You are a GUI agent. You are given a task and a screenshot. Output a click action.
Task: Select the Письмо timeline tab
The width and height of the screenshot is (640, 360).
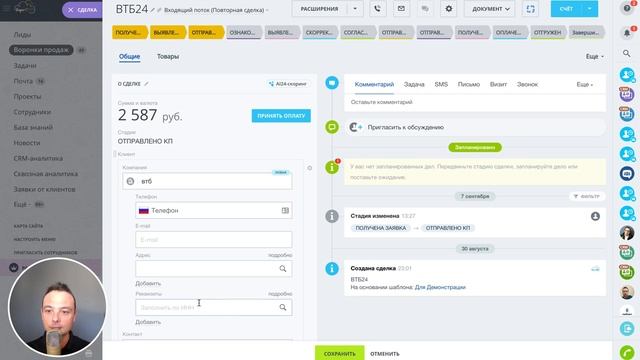[x=469, y=84]
